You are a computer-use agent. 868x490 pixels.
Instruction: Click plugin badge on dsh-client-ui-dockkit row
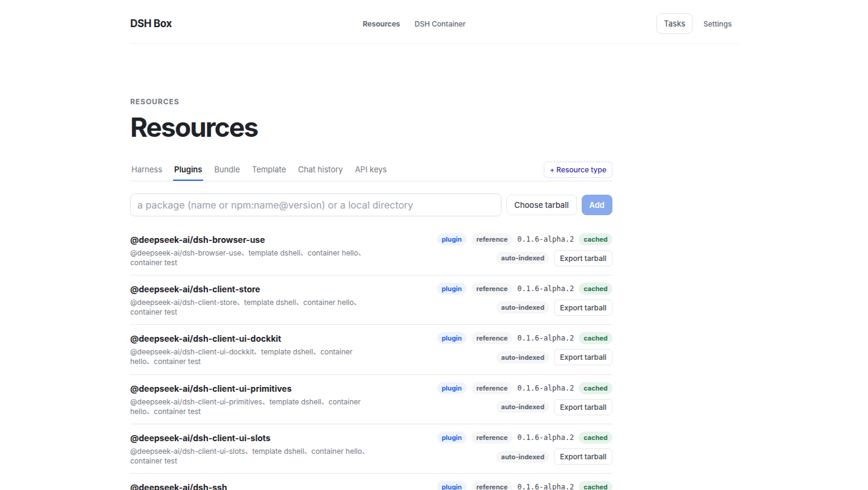(451, 338)
